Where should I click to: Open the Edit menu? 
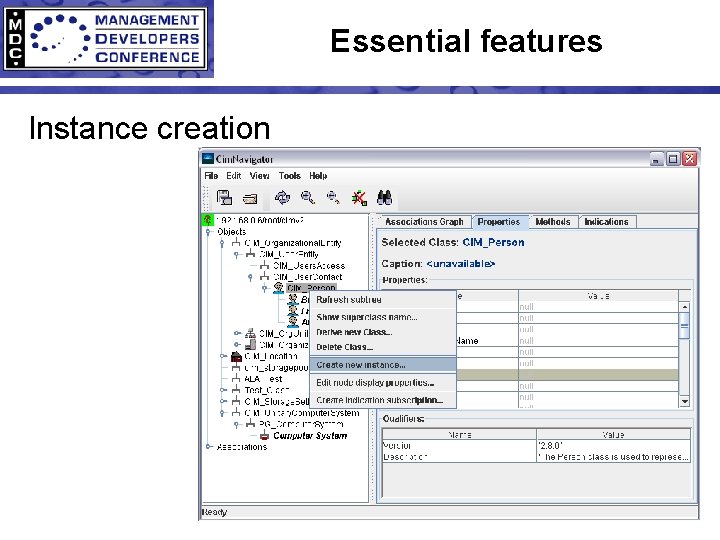(x=234, y=175)
